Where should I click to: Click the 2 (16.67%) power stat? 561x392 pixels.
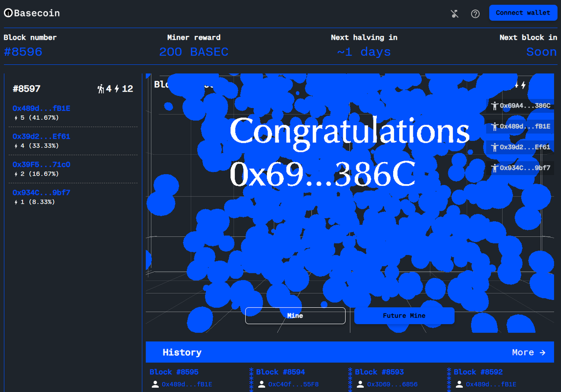(36, 174)
